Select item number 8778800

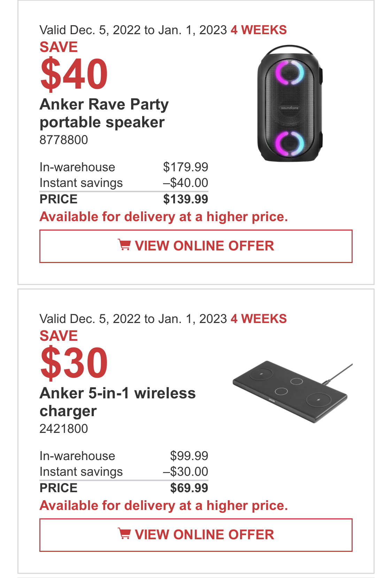point(64,140)
